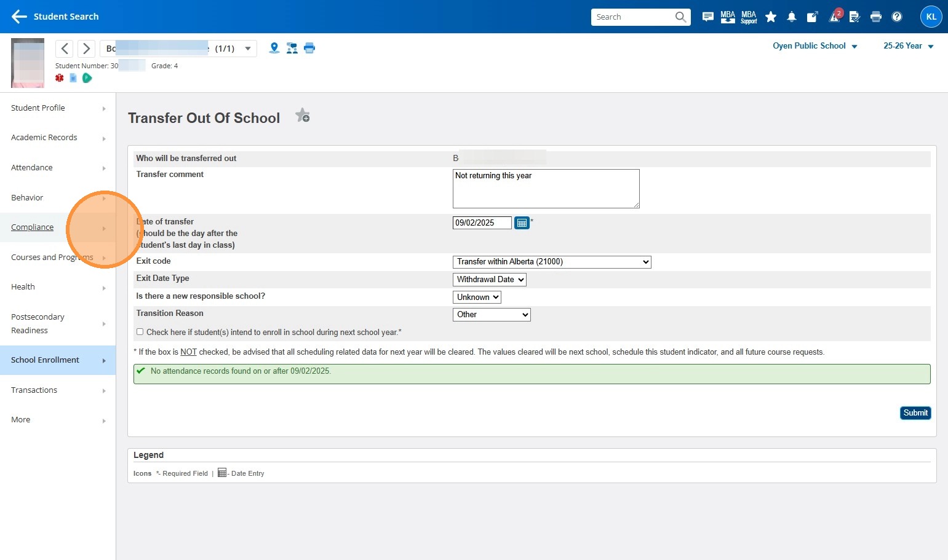Open the Oyen Public School selector
The image size is (948, 560).
click(815, 46)
